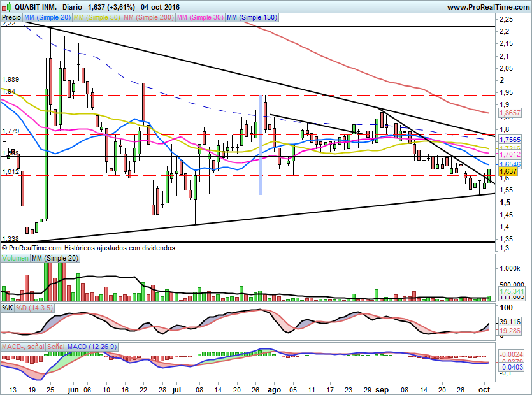Click the %K stochastic label
Screen dimensions: 532x395
coord(7,308)
